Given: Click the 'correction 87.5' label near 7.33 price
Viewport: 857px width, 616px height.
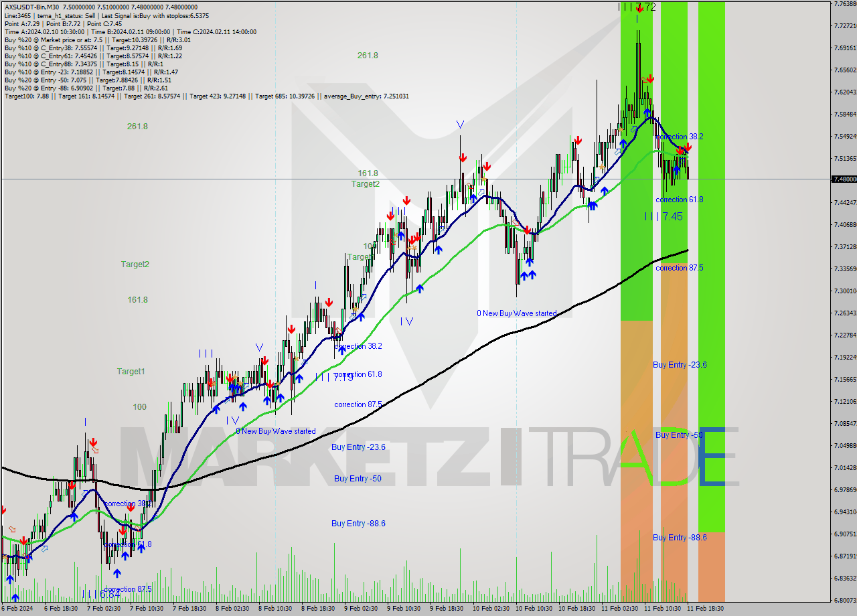Looking at the screenshot, I should click(679, 268).
